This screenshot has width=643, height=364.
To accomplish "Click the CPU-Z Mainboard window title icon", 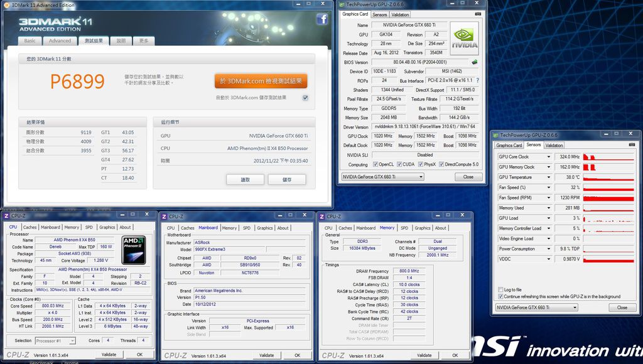I will [164, 217].
